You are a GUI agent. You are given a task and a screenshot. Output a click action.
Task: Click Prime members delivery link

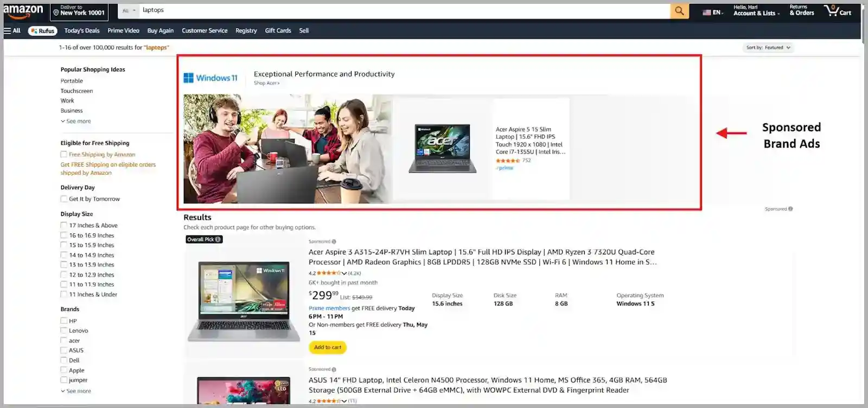click(x=329, y=308)
